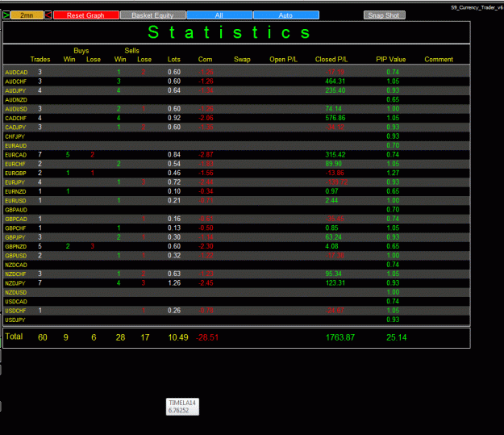Click the Sells group header
Screen dimensions: 504x435
pos(131,51)
